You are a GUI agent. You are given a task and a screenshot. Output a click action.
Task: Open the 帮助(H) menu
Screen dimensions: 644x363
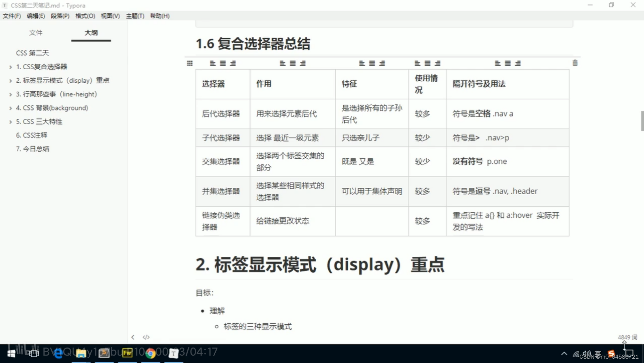(160, 16)
